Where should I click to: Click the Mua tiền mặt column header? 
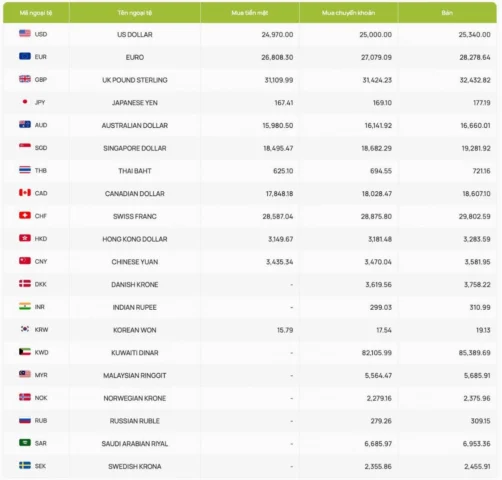pos(250,13)
